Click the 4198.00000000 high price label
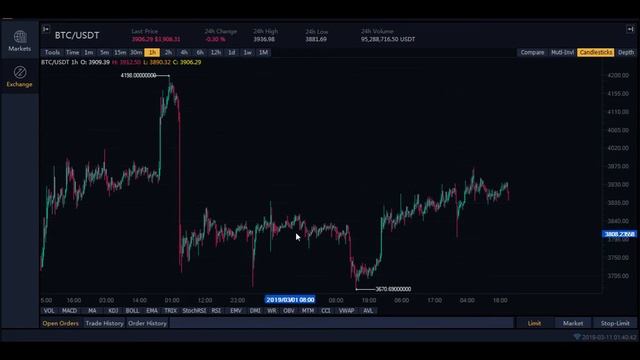 click(138, 76)
